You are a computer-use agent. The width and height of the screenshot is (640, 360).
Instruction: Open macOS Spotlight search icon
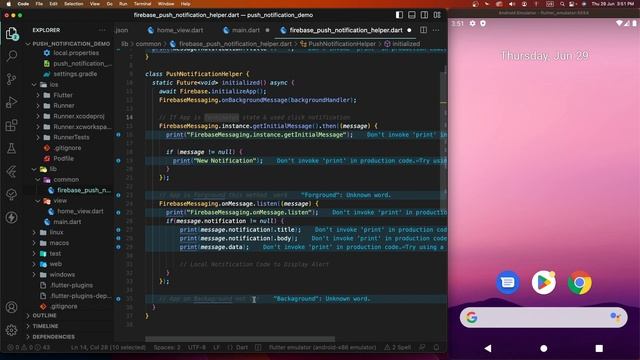562,4
